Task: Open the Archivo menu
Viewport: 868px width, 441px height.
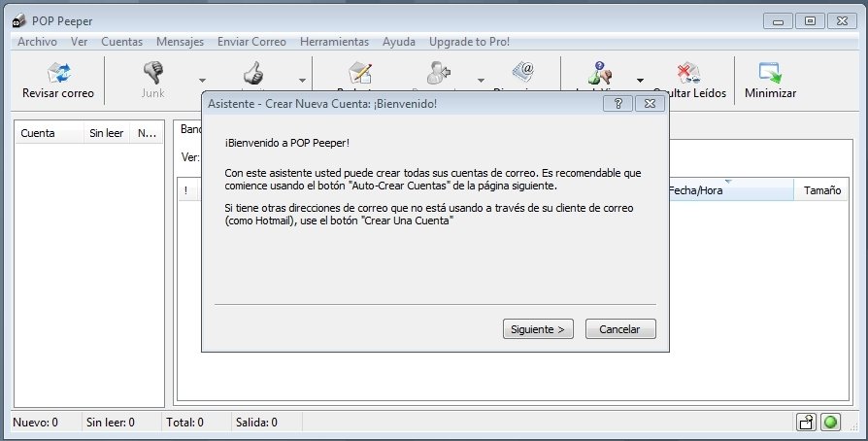Action: [x=37, y=42]
